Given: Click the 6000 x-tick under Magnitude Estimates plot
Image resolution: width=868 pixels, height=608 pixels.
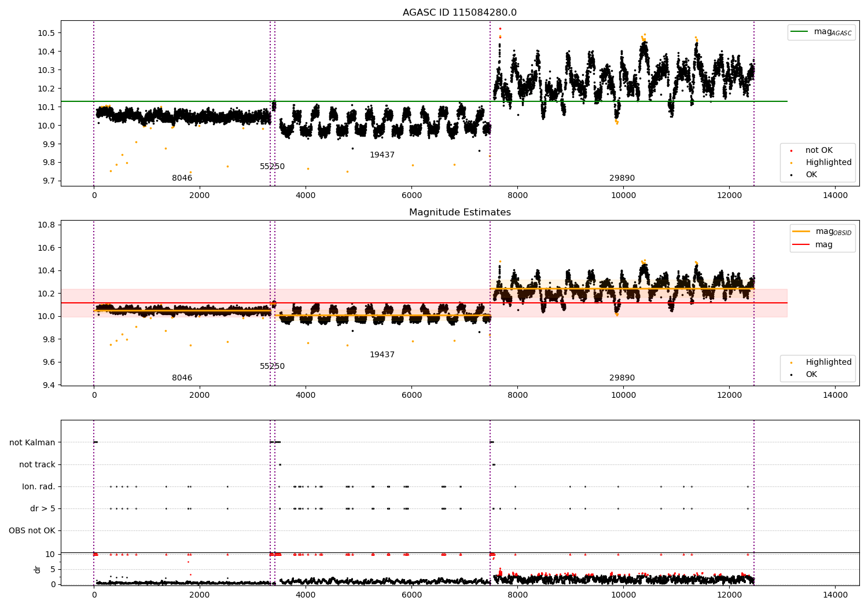Looking at the screenshot, I should click(411, 395).
